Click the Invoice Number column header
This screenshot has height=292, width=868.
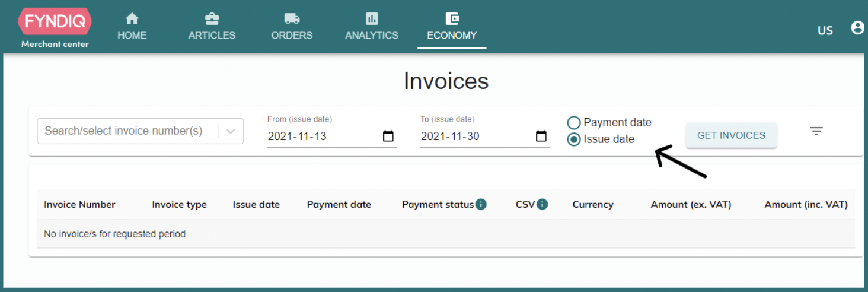[79, 204]
